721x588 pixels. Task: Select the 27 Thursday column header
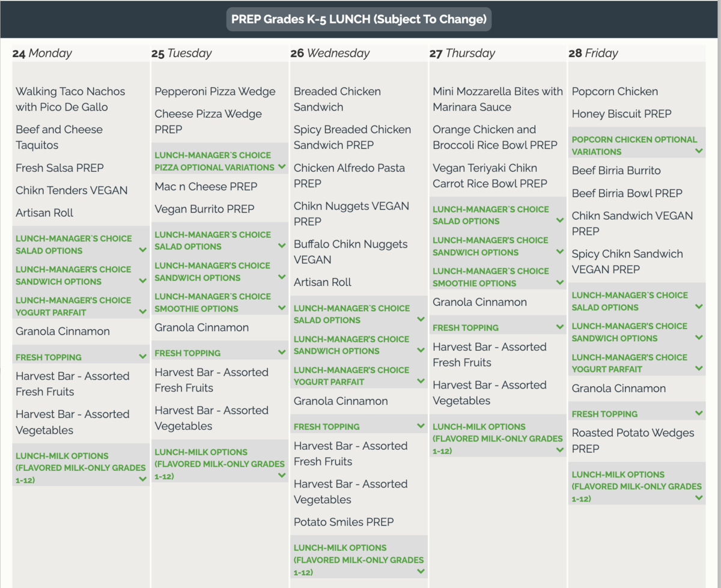point(461,53)
